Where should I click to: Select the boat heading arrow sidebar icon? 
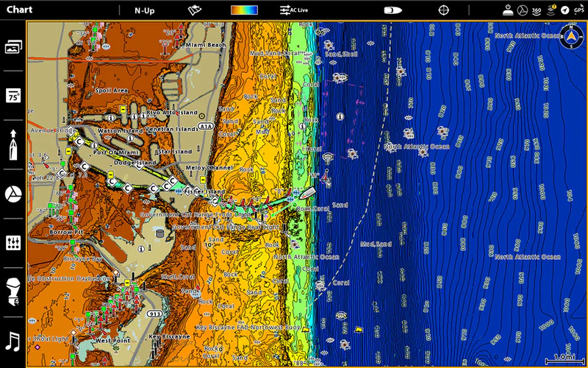coord(12,144)
